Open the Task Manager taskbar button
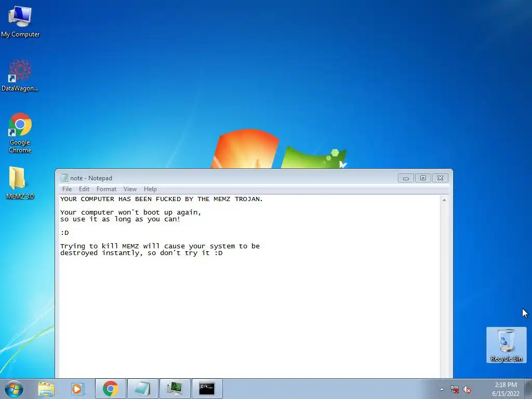Screen dimensions: 532x399 click(x=175, y=389)
